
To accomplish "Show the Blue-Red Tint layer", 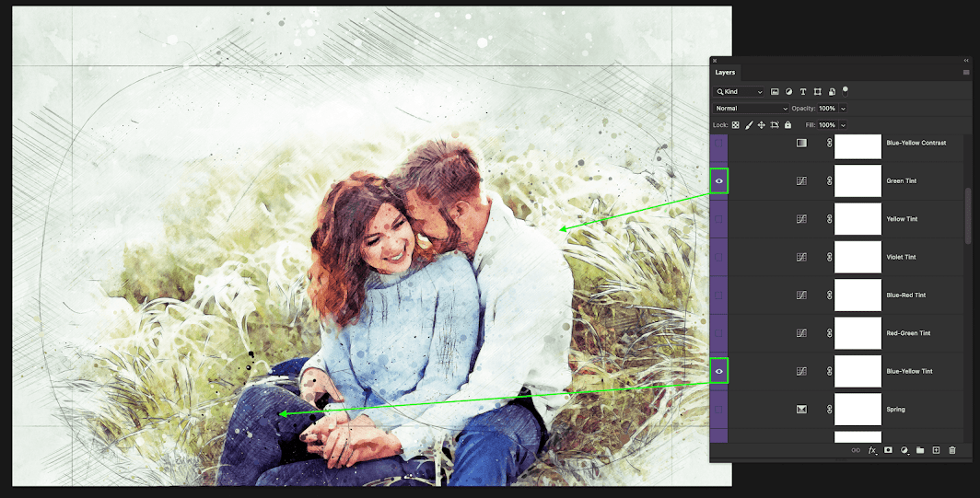I will (718, 295).
